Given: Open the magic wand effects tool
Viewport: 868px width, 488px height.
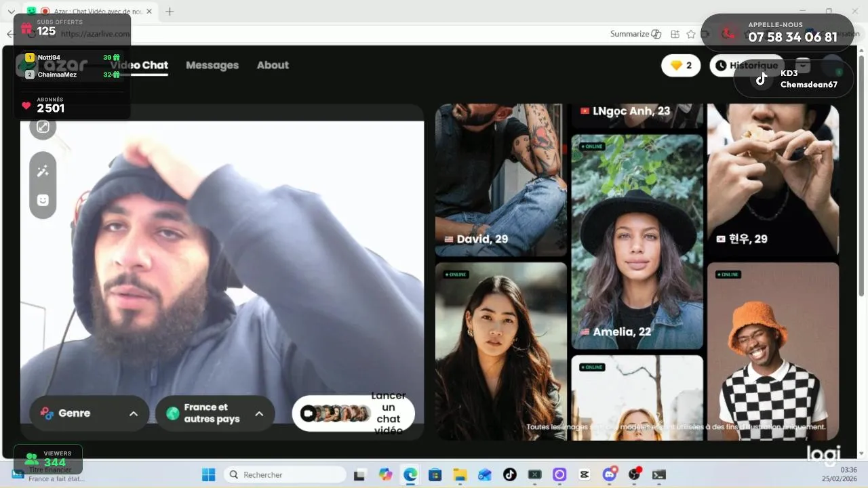Looking at the screenshot, I should pos(43,171).
